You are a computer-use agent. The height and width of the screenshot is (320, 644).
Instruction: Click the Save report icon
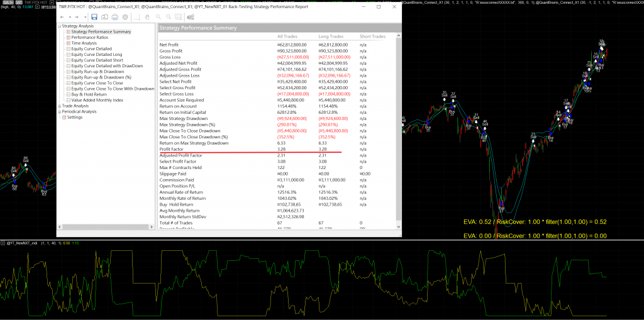pos(94,16)
